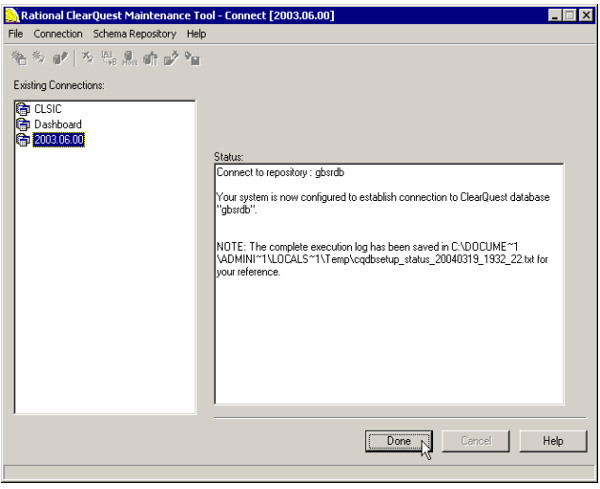This screenshot has height=489, width=600.
Task: Open the Connection menu
Action: click(58, 34)
